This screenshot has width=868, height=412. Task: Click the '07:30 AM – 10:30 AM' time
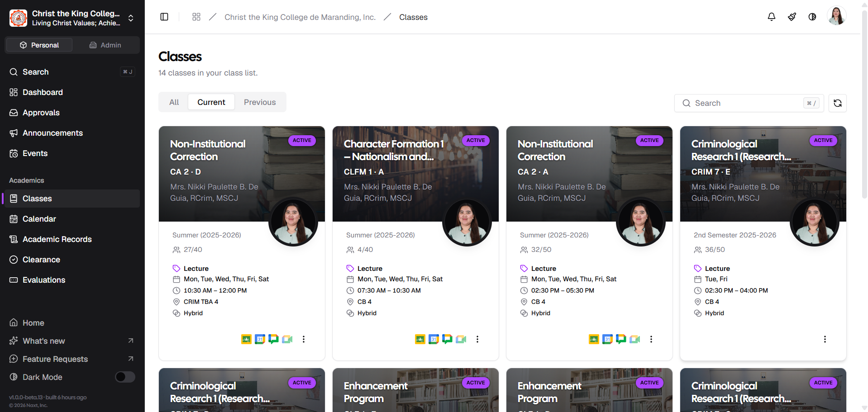point(389,290)
